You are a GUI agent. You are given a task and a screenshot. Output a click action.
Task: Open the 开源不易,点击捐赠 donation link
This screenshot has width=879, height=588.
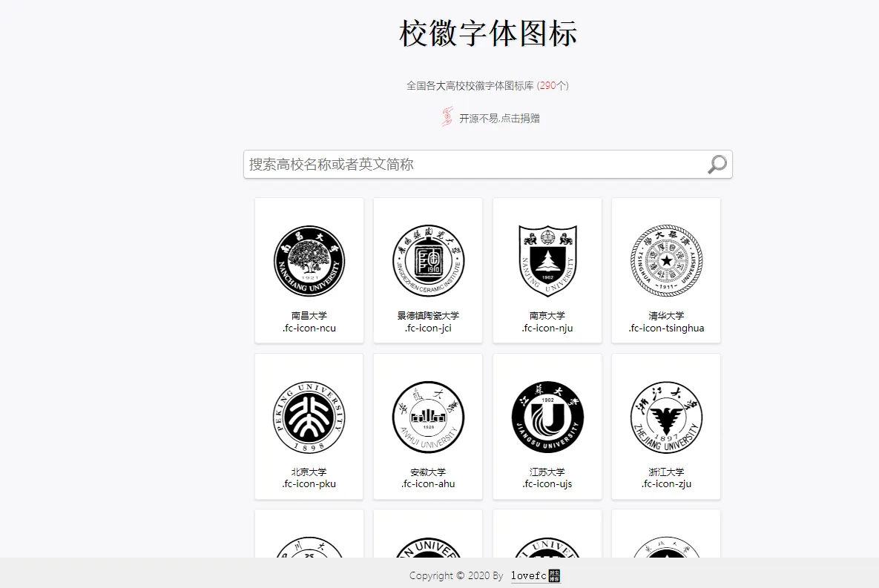(x=499, y=119)
